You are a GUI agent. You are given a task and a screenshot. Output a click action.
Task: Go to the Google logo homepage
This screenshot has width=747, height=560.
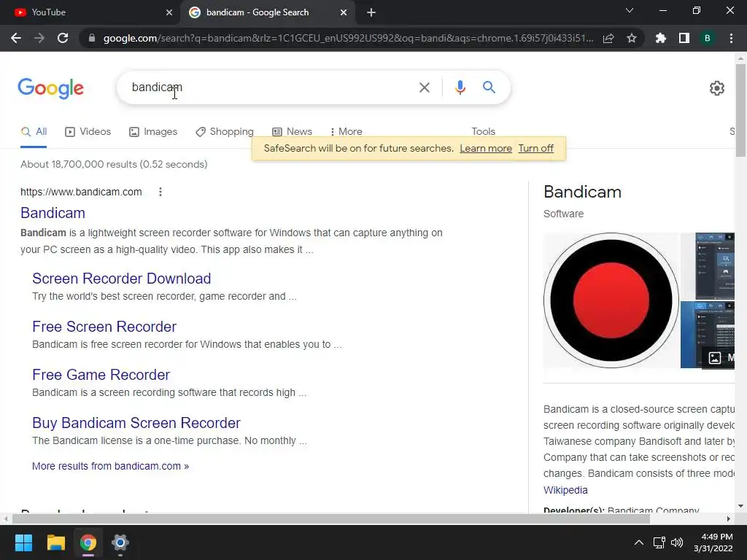(51, 88)
